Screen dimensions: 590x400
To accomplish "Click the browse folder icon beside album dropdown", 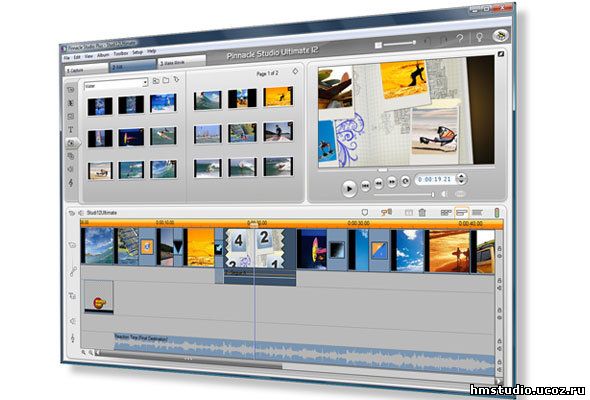I will point(166,80).
